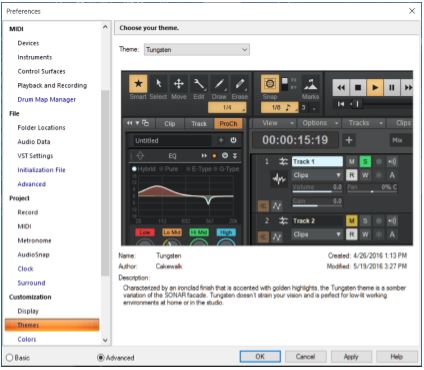Image resolution: width=424 pixels, height=370 pixels.
Task: Select the Edit tool in theme preview
Action: [199, 83]
